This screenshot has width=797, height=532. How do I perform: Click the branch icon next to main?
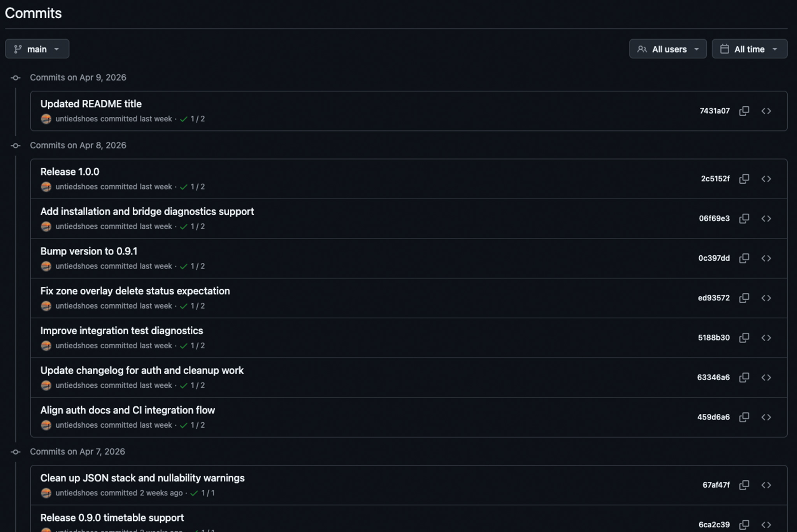pyautogui.click(x=17, y=49)
